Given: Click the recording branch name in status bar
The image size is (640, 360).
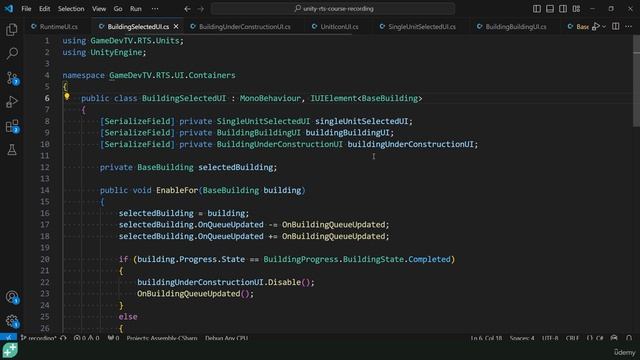Looking at the screenshot, I should click(x=38, y=338).
